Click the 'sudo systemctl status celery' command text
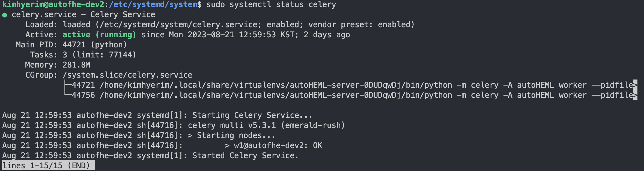Image resolution: width=644 pixels, height=171 pixels. tap(271, 5)
